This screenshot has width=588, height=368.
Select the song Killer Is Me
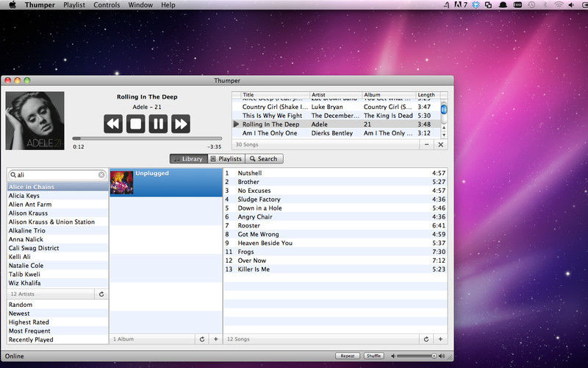click(x=336, y=269)
